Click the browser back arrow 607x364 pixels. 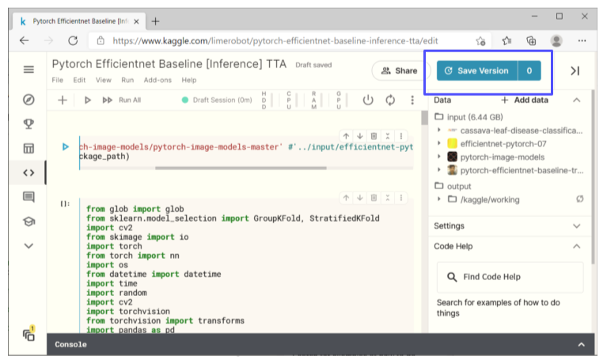(24, 40)
